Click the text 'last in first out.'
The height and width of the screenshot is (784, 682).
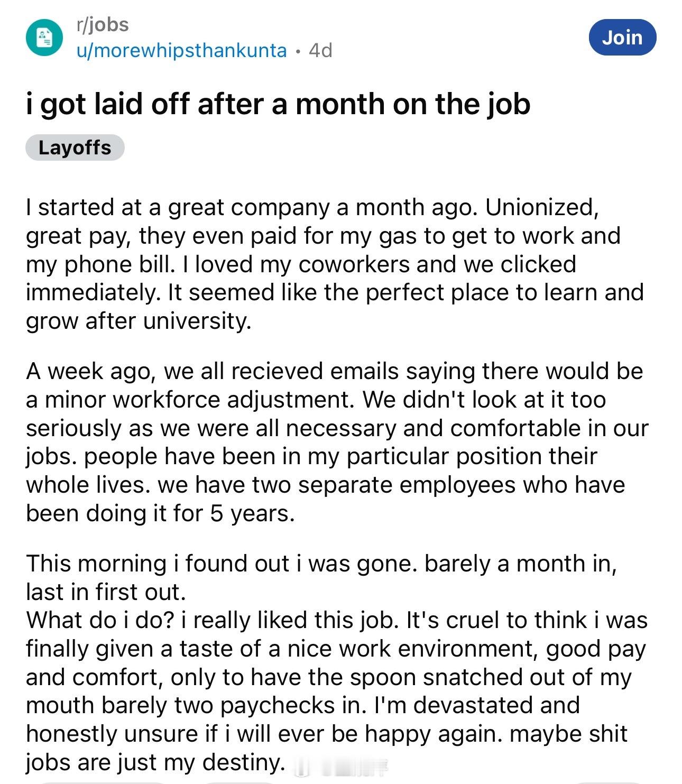[106, 592]
